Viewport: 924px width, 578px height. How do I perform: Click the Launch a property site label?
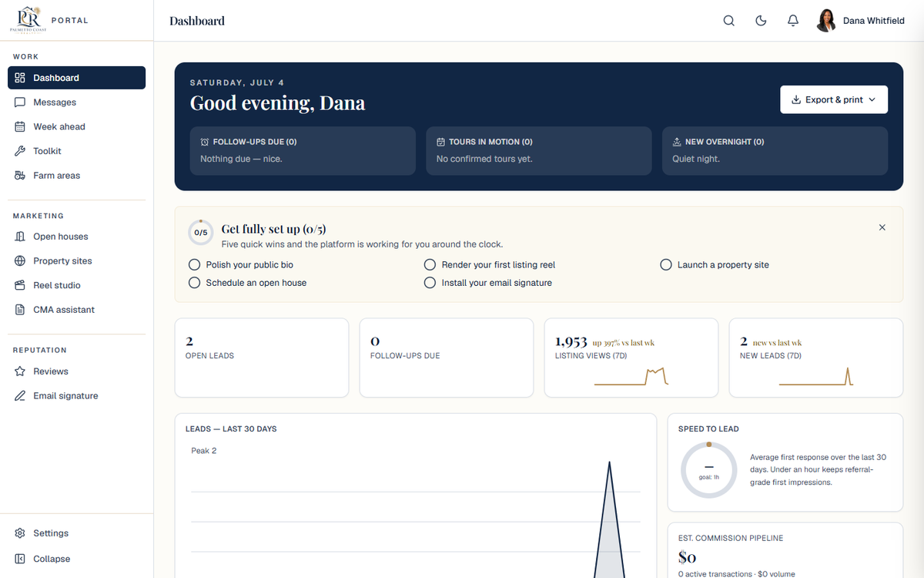(x=723, y=264)
